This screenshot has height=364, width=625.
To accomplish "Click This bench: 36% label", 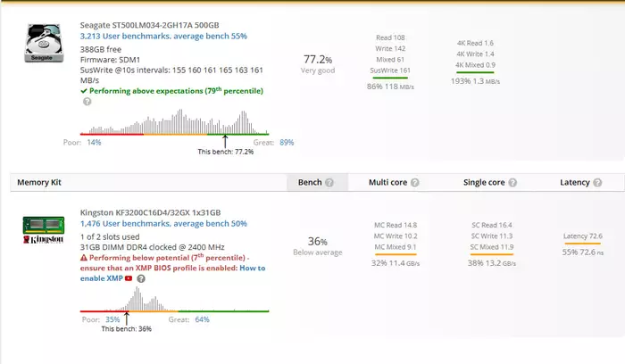I will point(127,329).
